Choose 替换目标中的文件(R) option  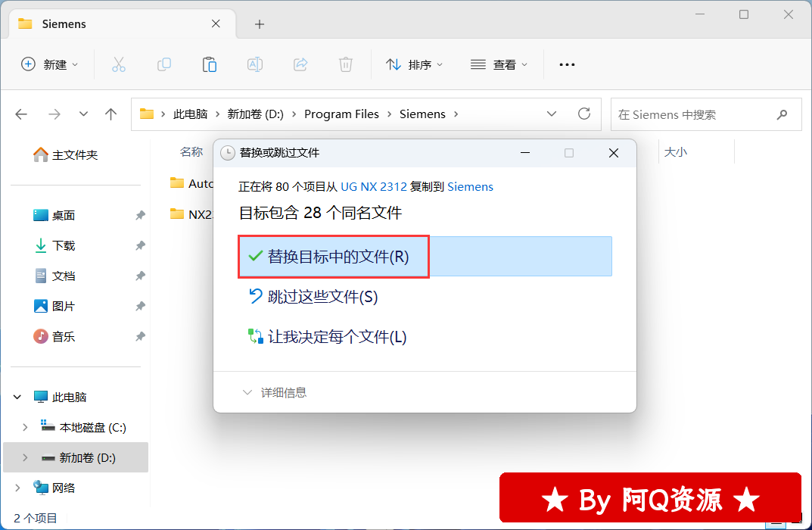pos(425,257)
